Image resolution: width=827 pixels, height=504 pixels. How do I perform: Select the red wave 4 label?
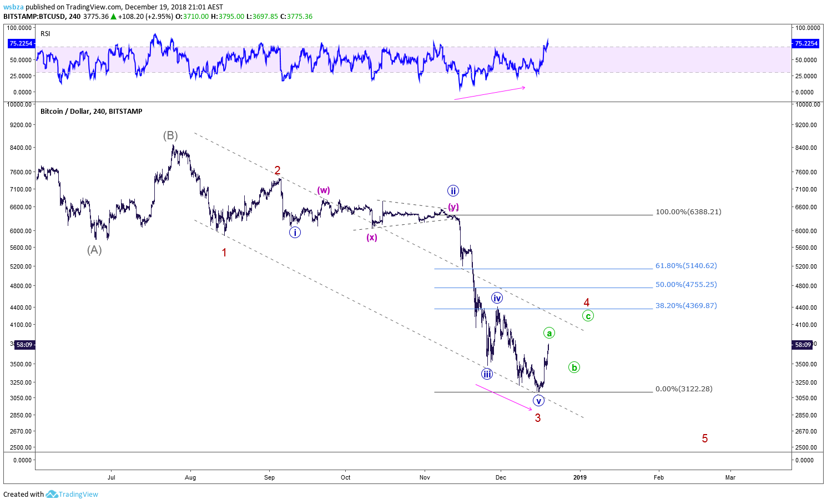point(587,303)
